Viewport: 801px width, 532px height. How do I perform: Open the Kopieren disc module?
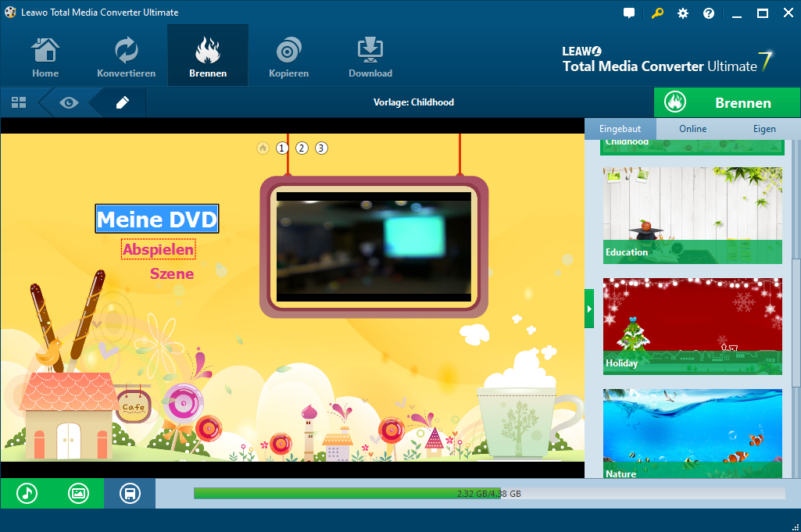288,56
